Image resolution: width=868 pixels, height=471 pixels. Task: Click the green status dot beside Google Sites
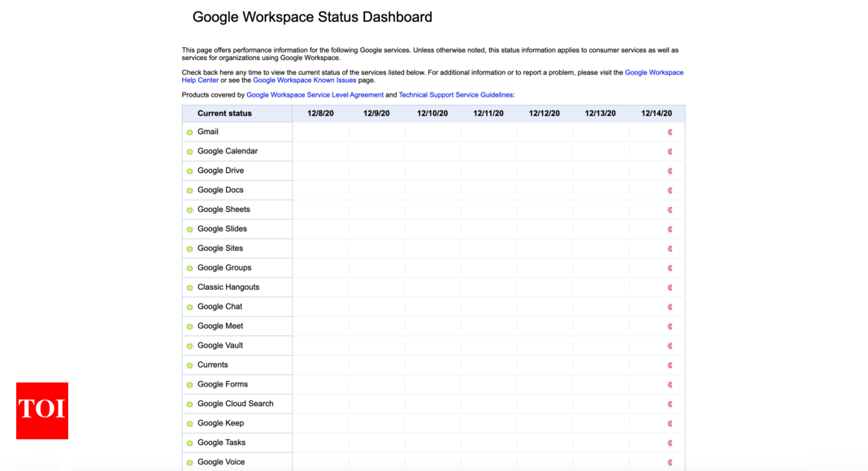(190, 248)
